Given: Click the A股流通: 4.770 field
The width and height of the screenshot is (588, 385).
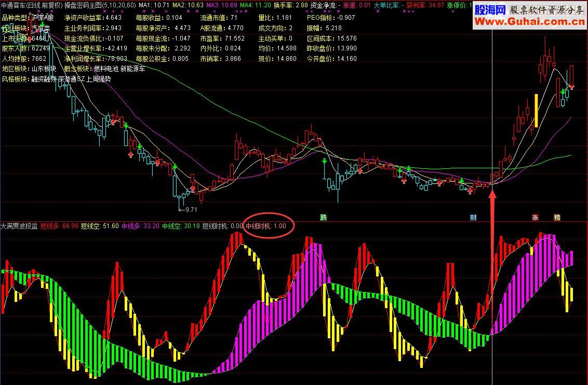Looking at the screenshot, I should [222, 28].
